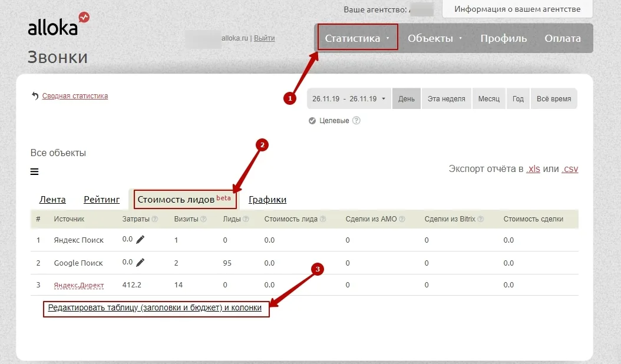Click the Google Поиск source name

click(78, 263)
